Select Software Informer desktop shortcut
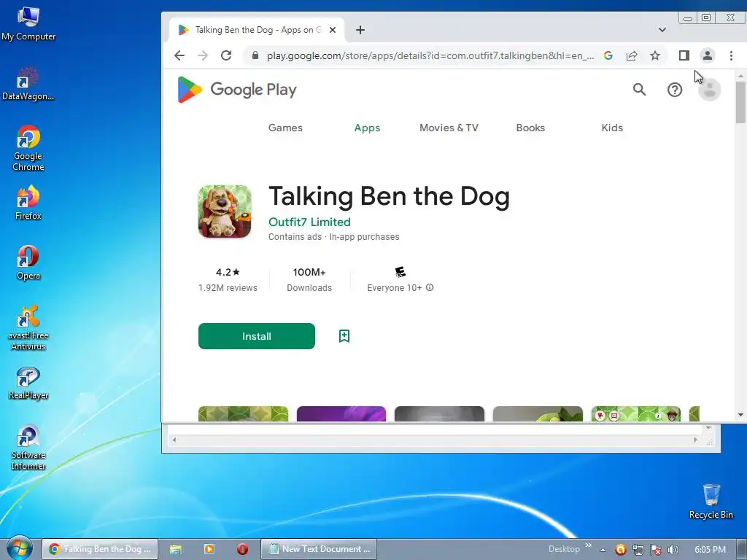 (x=28, y=448)
